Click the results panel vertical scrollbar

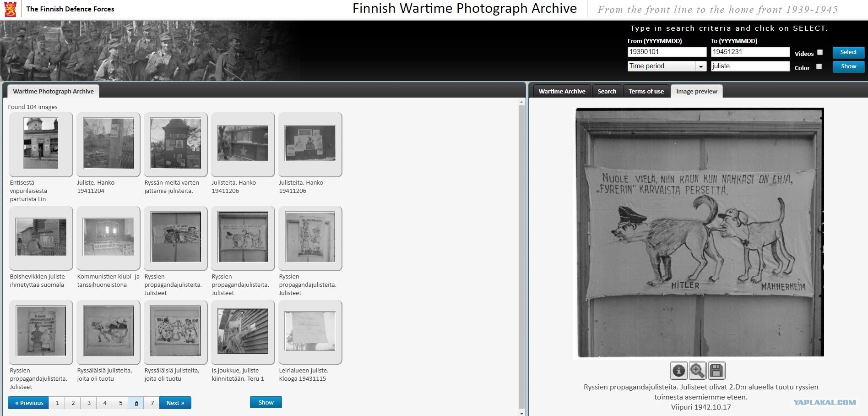(521, 257)
